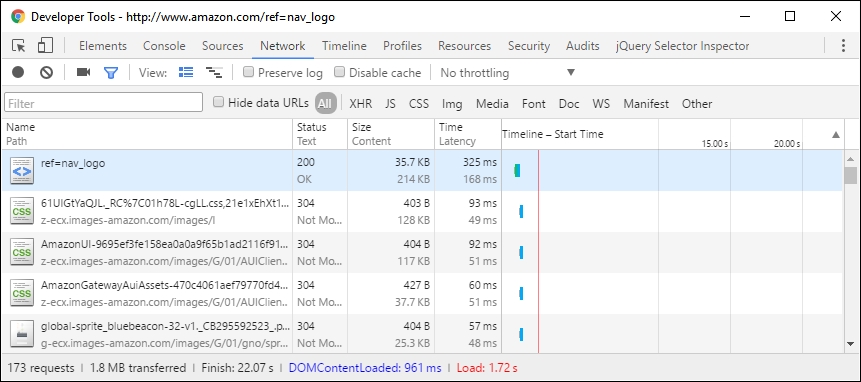861x382 pixels.
Task: Filter requests by WS
Action: click(x=601, y=104)
